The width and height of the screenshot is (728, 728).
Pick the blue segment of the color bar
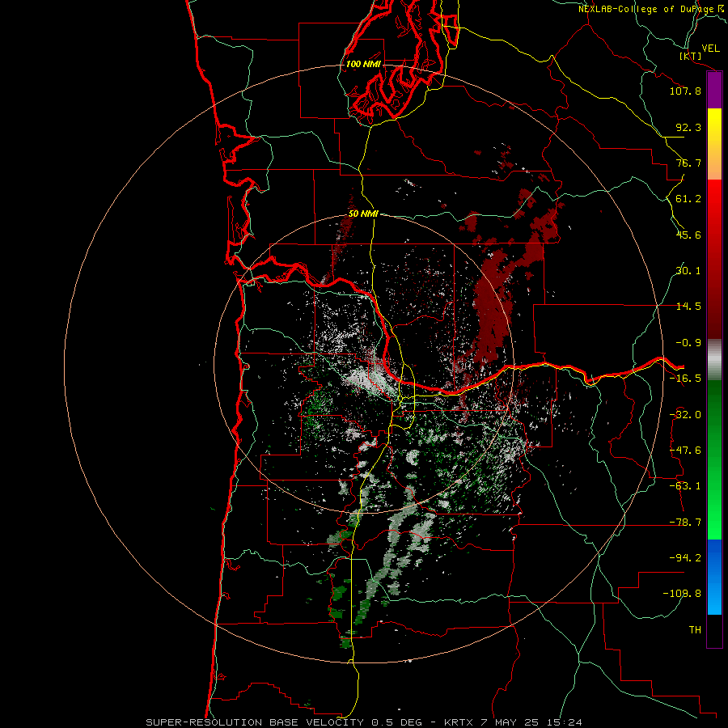click(x=714, y=577)
